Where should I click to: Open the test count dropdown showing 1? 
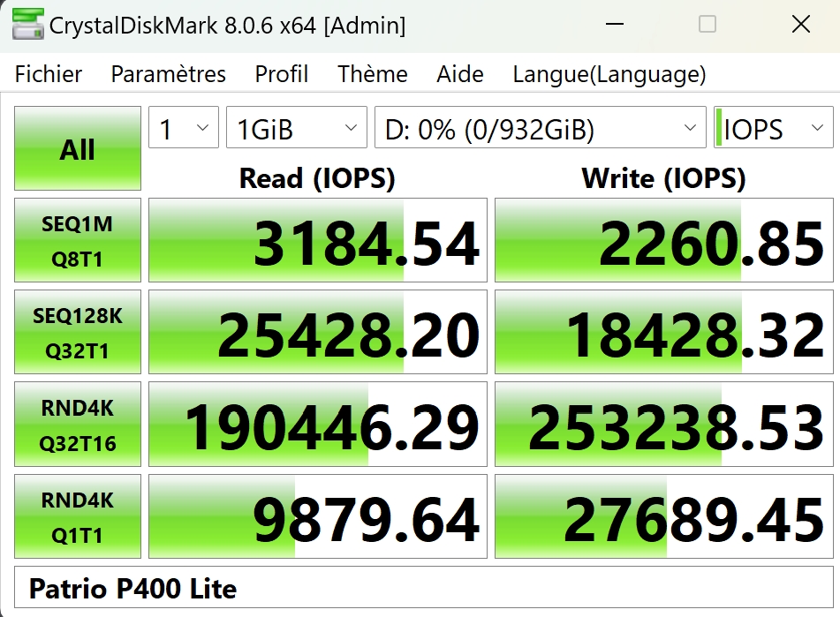pyautogui.click(x=183, y=131)
